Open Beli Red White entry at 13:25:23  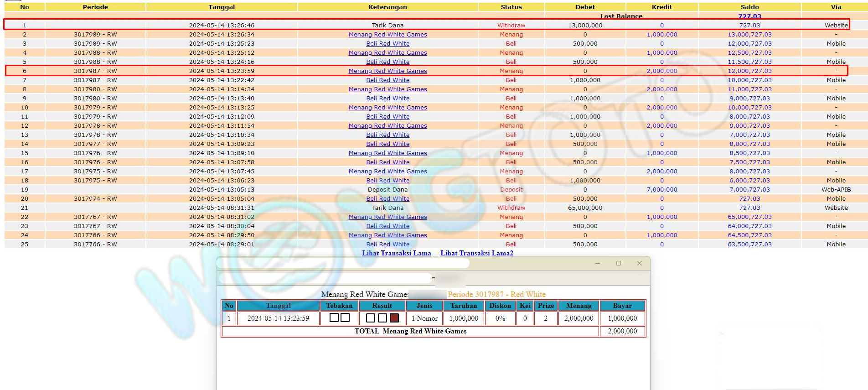[x=387, y=44]
